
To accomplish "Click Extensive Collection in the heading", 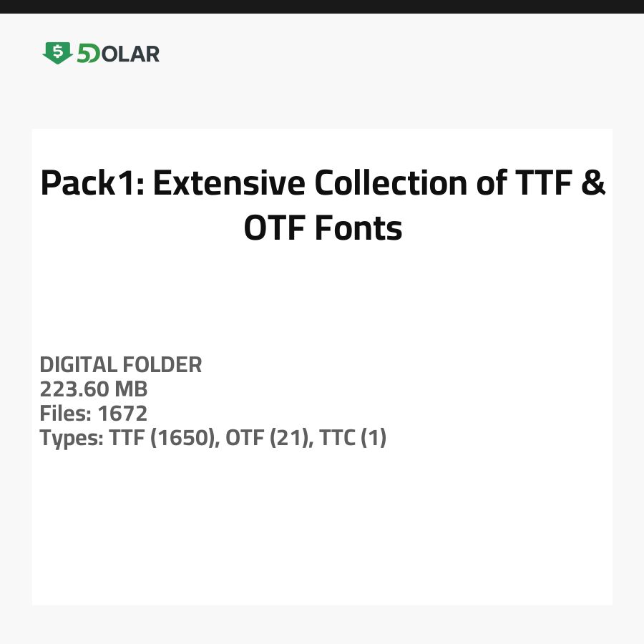I will (310, 183).
